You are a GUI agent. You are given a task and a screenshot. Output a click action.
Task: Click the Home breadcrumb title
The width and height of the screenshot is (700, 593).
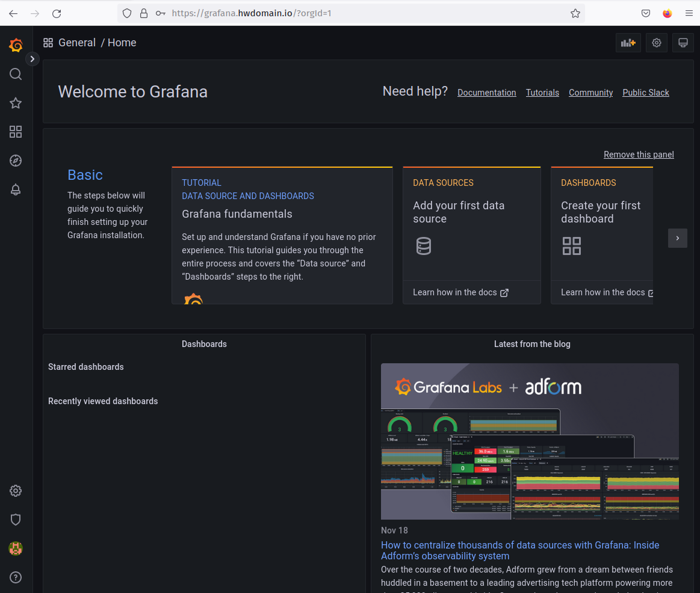click(x=122, y=43)
